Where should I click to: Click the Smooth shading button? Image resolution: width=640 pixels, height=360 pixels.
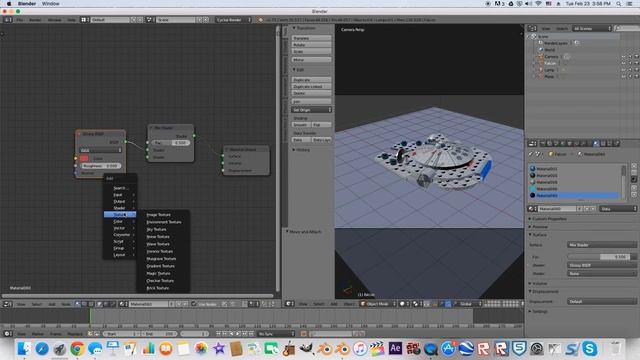click(x=301, y=125)
